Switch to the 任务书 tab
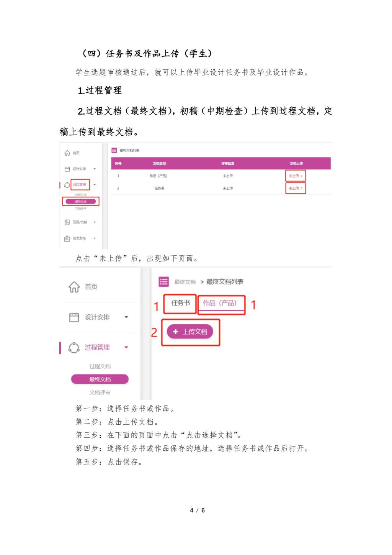Screen dimensions: 392x555 [x=180, y=303]
